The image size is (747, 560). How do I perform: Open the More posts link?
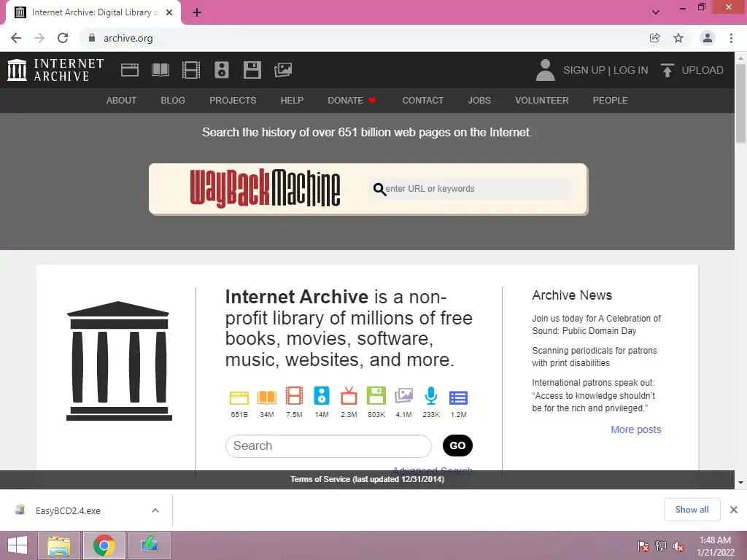pyautogui.click(x=636, y=429)
